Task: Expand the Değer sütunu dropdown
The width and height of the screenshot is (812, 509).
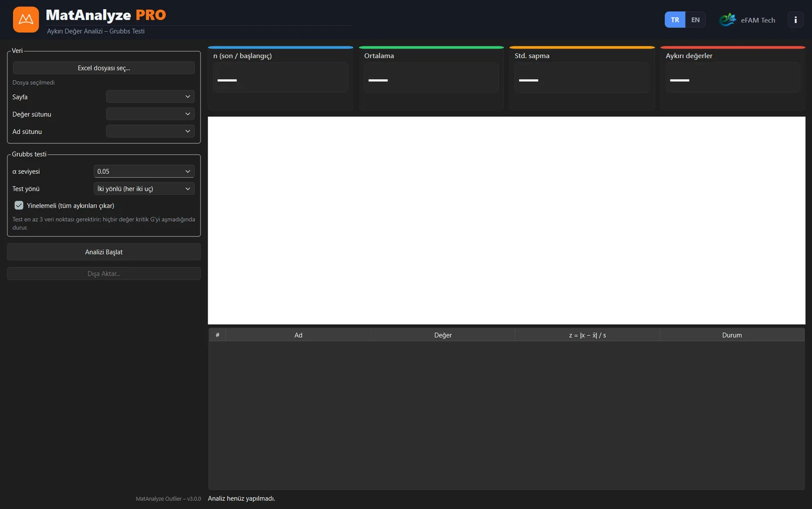Action: 150,114
